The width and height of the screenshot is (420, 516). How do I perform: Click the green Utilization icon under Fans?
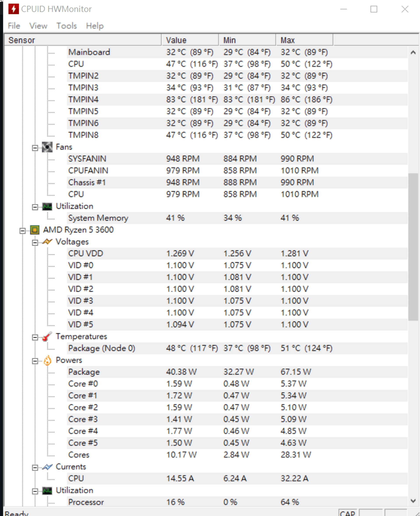pos(47,206)
